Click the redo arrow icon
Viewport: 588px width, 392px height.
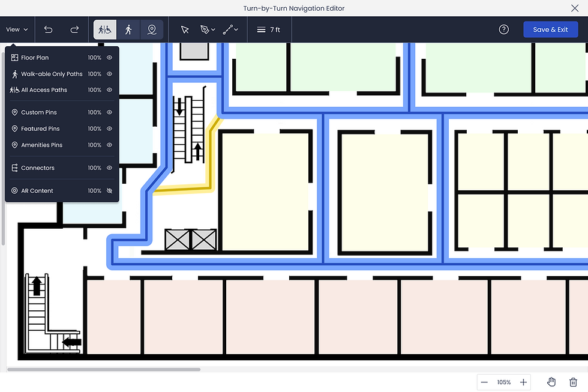coord(74,29)
